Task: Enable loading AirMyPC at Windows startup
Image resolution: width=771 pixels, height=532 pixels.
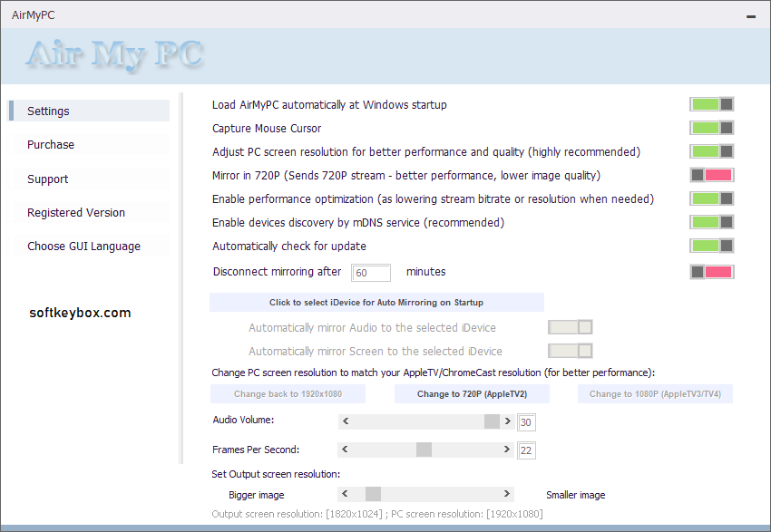Action: (x=712, y=104)
